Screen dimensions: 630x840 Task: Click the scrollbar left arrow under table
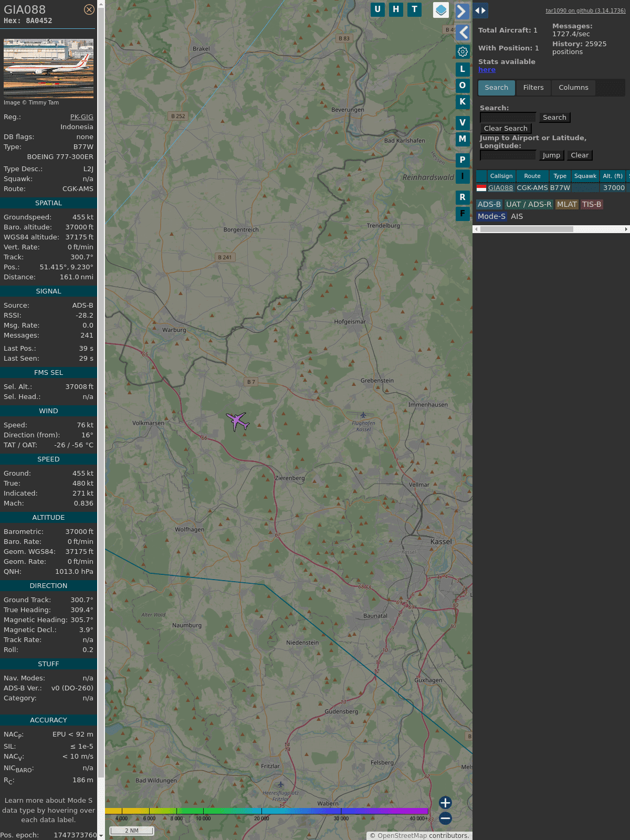[x=476, y=229]
